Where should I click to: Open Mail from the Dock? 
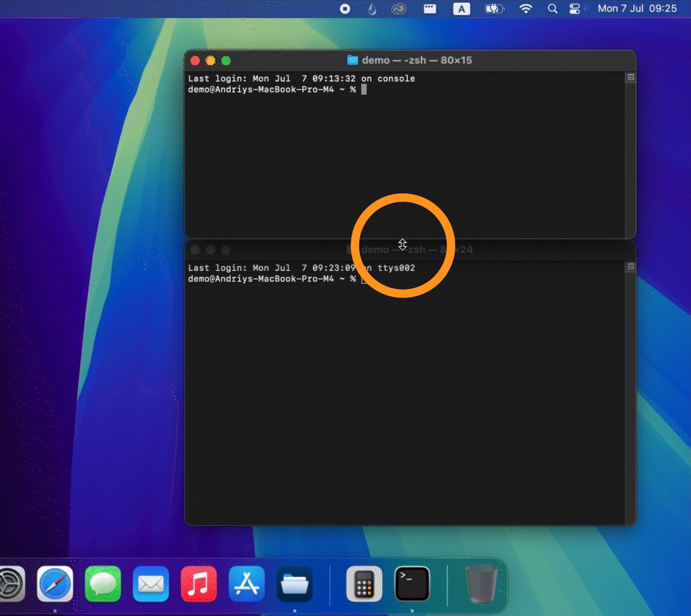pos(151,584)
